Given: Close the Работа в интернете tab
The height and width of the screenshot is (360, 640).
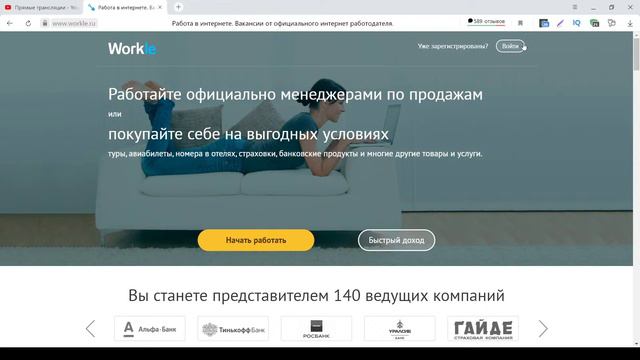Looking at the screenshot, I should [160, 7].
